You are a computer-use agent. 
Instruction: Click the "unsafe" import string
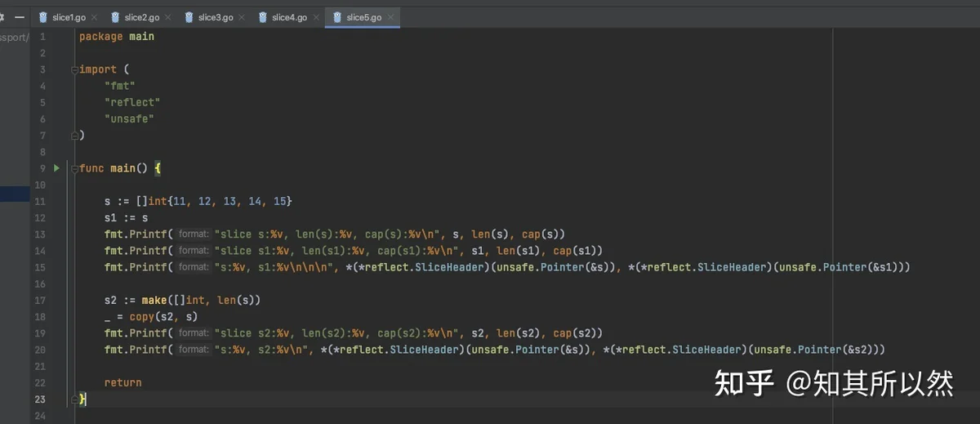tap(129, 119)
